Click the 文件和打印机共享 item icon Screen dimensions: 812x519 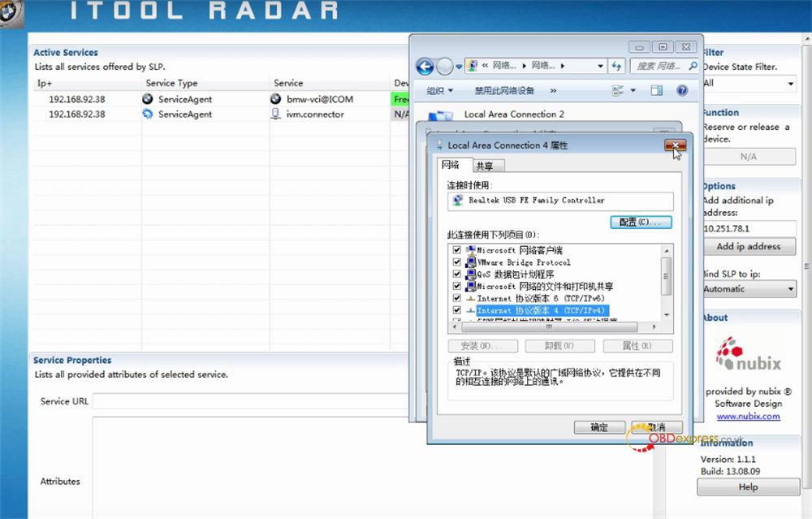(471, 286)
